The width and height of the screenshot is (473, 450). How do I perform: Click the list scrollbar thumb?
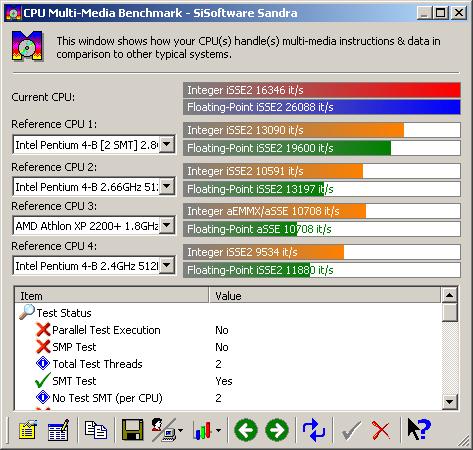449,312
